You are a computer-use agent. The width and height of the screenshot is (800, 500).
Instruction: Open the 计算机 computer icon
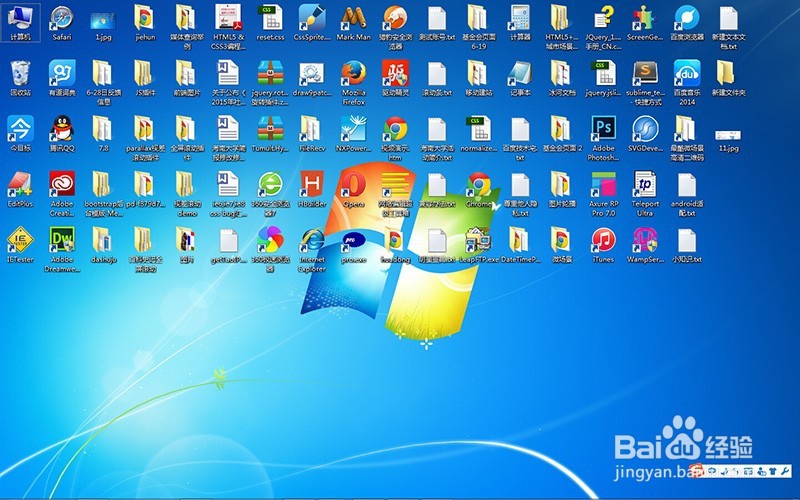pyautogui.click(x=20, y=23)
